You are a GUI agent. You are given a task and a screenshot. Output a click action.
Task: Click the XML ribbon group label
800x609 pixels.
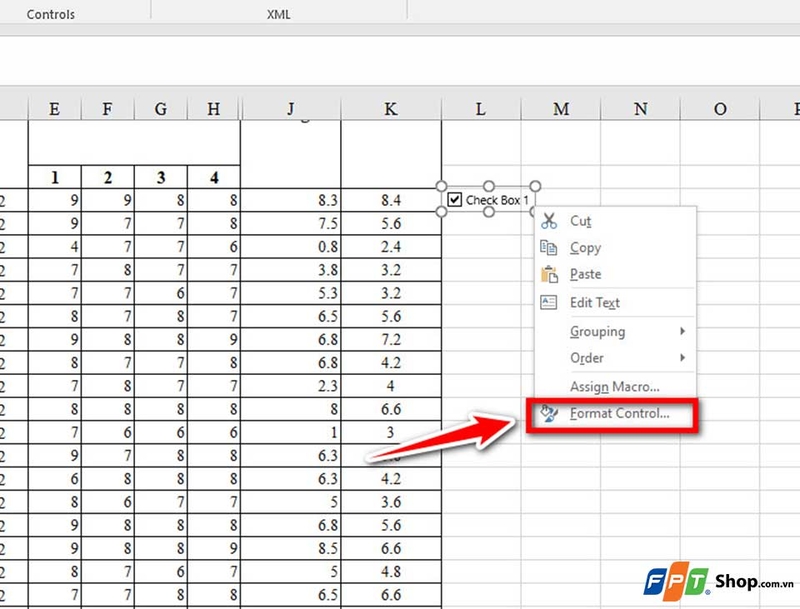[279, 14]
